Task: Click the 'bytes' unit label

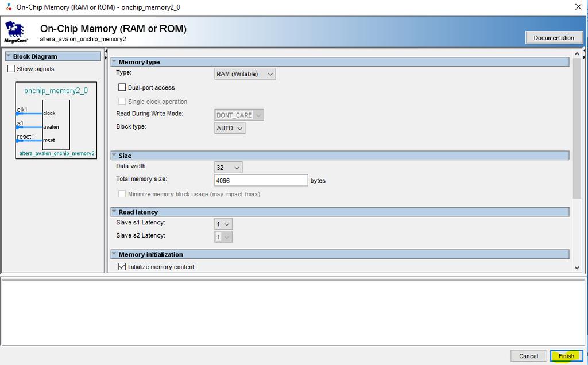Action: click(318, 181)
